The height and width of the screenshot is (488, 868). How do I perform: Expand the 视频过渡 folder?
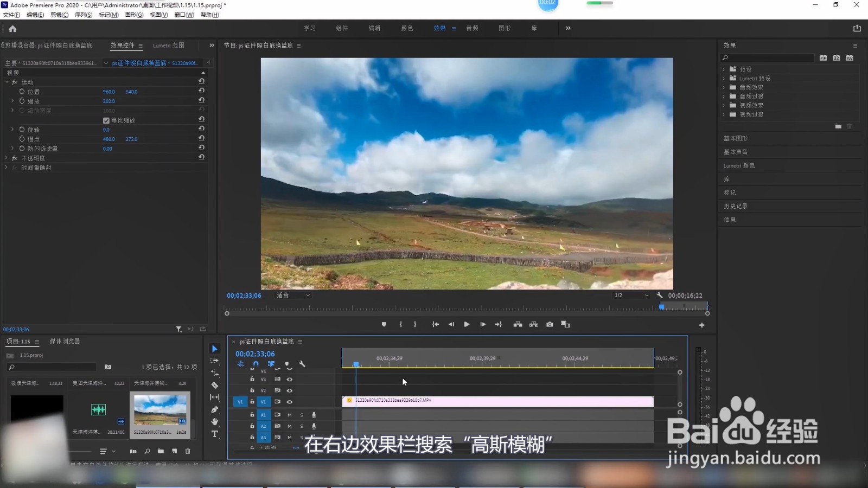[724, 114]
